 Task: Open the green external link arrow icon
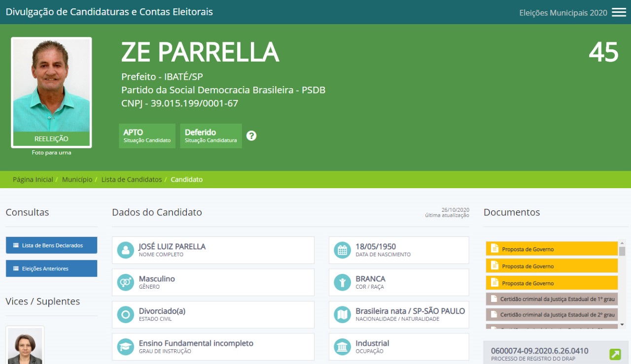pos(615,354)
